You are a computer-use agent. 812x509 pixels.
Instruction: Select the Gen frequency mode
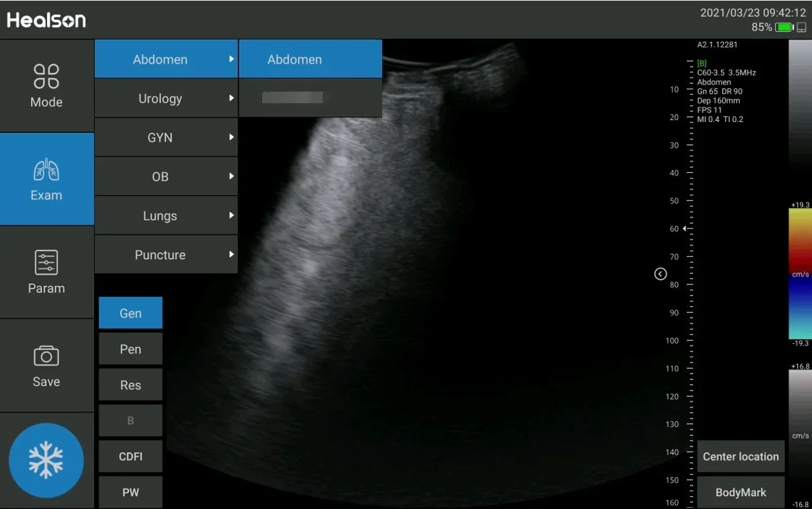click(130, 313)
